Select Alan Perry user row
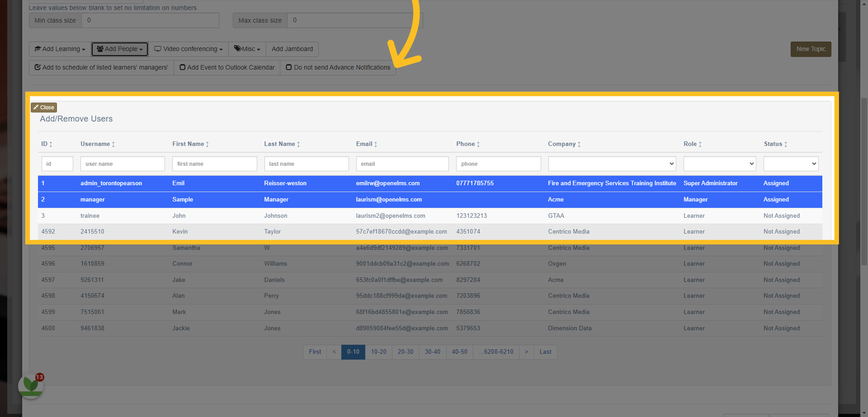 [x=430, y=296]
